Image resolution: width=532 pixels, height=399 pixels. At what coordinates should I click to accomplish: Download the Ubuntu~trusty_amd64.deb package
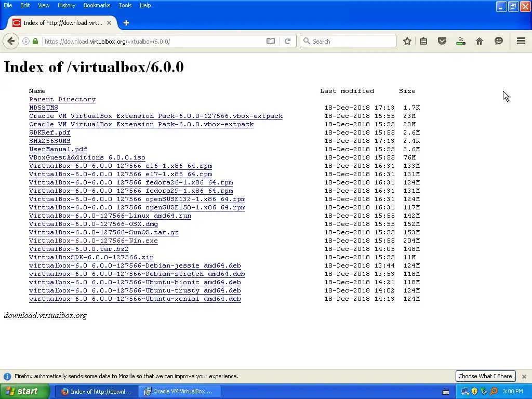[135, 290]
